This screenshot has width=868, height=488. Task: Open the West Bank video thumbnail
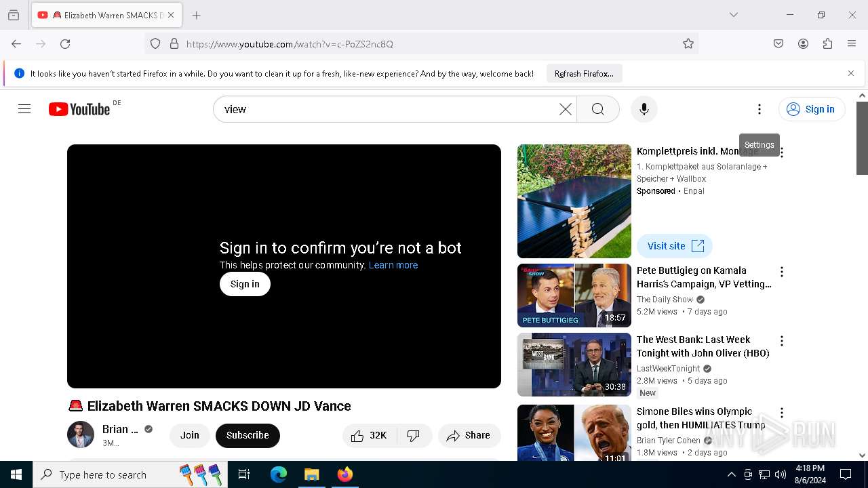pos(574,365)
